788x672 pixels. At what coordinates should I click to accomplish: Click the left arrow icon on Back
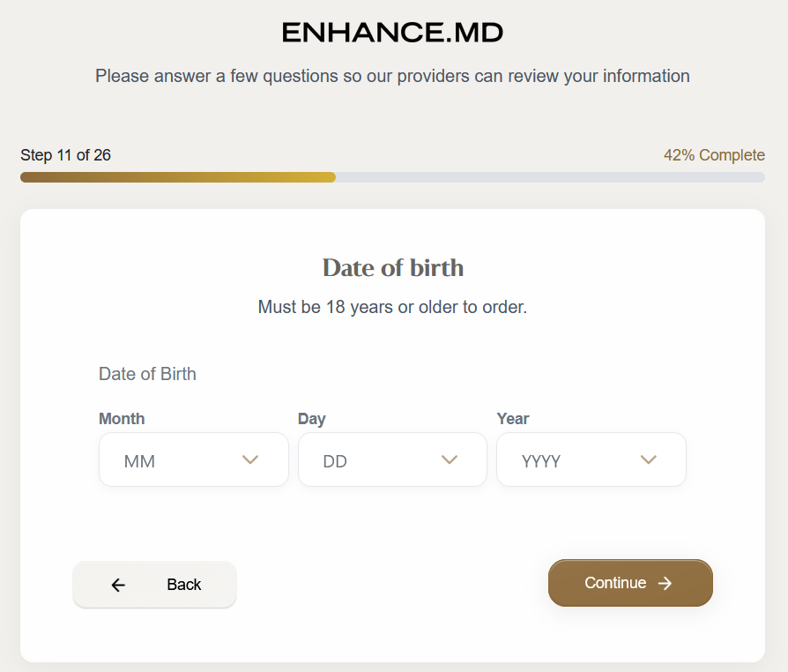point(118,585)
